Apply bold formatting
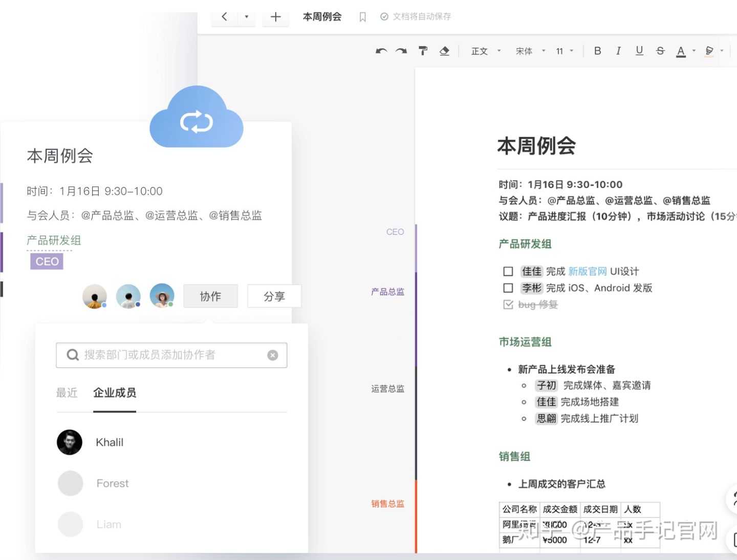The image size is (737, 560). point(597,51)
